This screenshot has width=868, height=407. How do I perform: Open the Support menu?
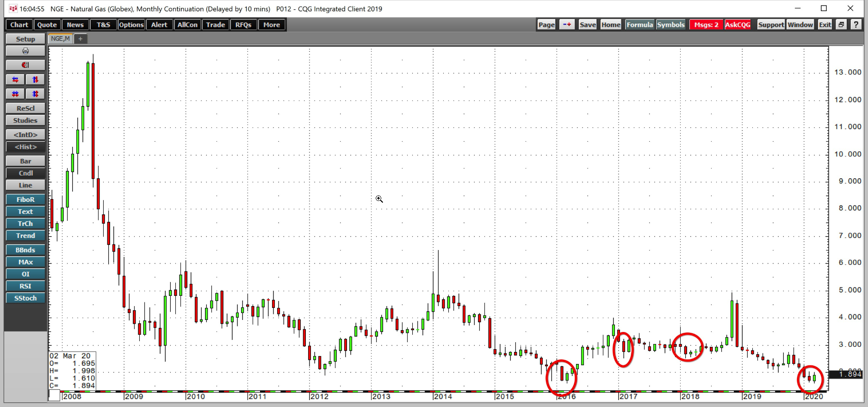pyautogui.click(x=771, y=25)
